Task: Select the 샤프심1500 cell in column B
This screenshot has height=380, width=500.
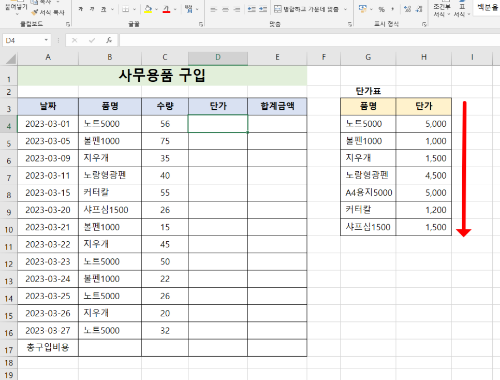Action: 110,210
